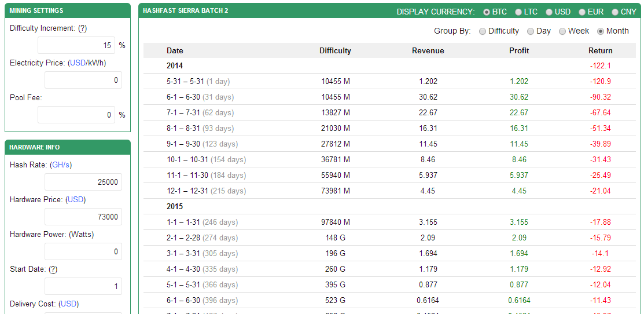Screen dimensions: 644x314
Task: Click difficulty value 13827 M
Action: pyautogui.click(x=336, y=112)
